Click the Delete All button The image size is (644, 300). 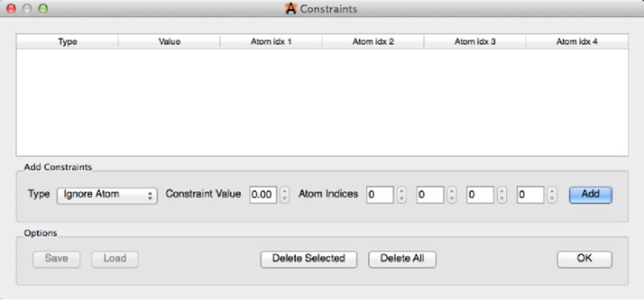tap(402, 259)
